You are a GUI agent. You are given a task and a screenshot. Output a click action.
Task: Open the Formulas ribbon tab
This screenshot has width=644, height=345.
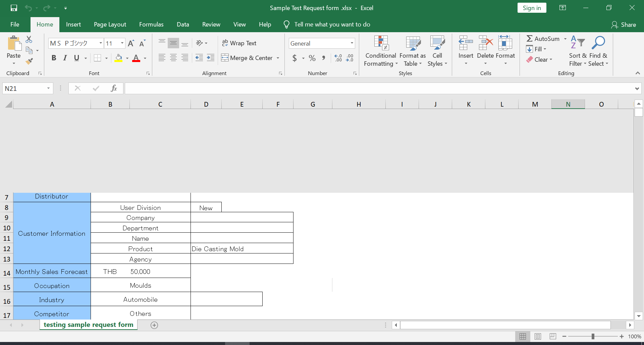click(151, 24)
